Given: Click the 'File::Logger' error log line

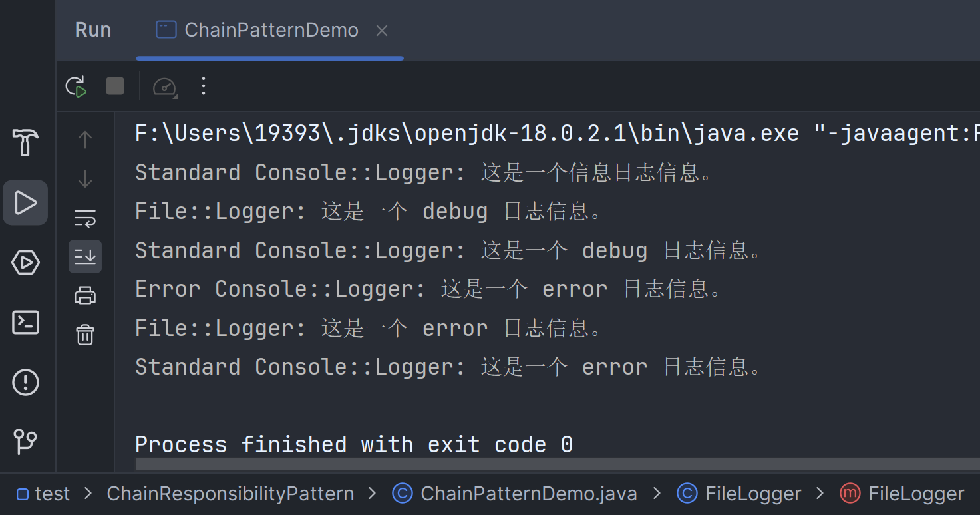Looking at the screenshot, I should [x=369, y=329].
